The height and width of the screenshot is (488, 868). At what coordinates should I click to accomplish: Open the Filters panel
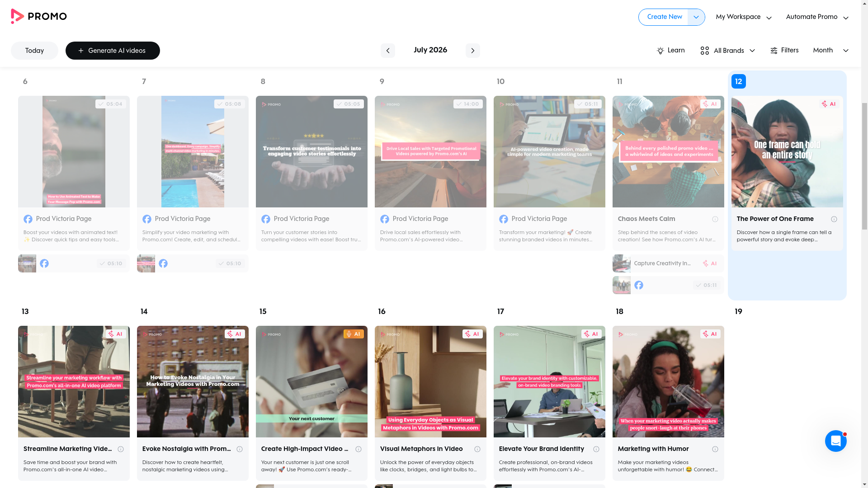(784, 51)
